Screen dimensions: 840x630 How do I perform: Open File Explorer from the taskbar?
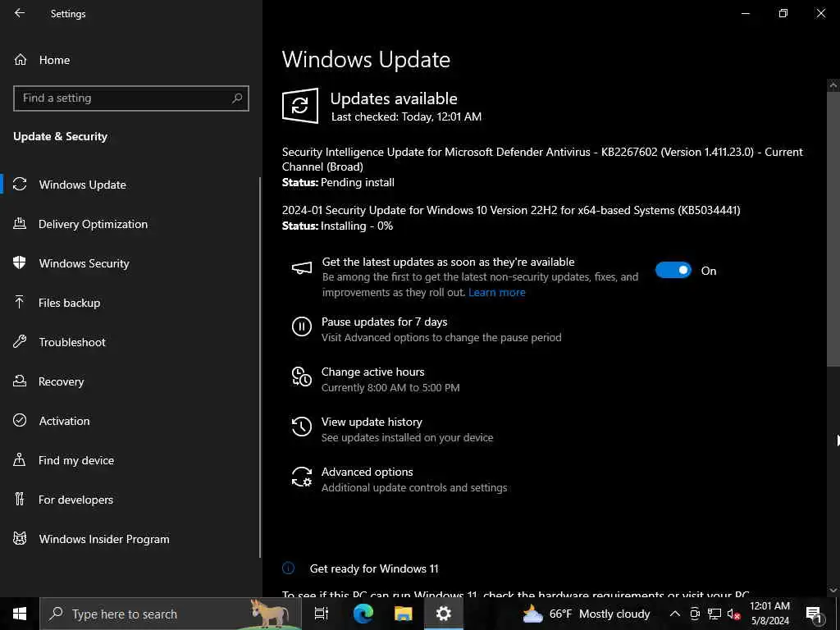[404, 614]
